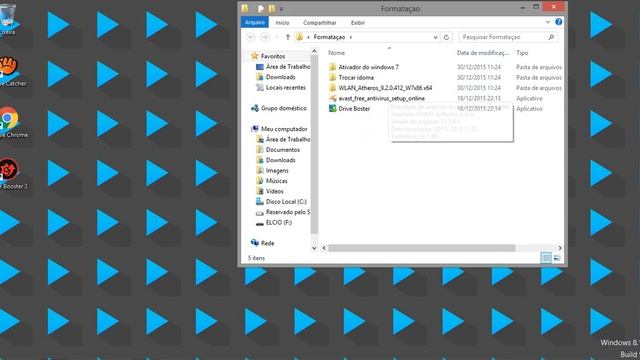Open Disco Local (C:) drive
Viewport: 640px width, 360px height.
click(286, 202)
